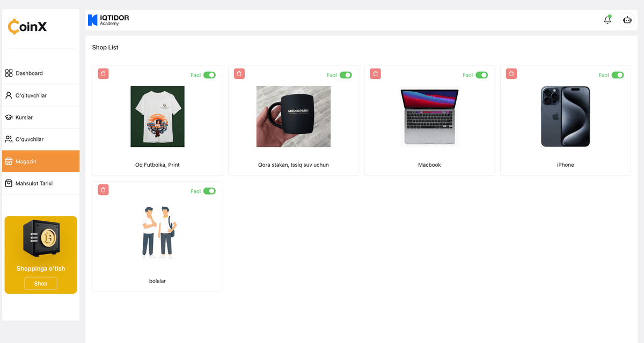
Task: Click the IQTIDOR Academy logo
Action: pyautogui.click(x=108, y=20)
